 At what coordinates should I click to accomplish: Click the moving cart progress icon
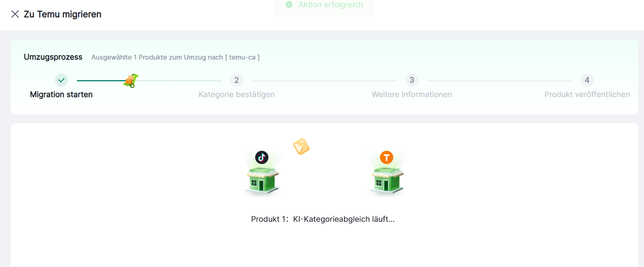[131, 81]
